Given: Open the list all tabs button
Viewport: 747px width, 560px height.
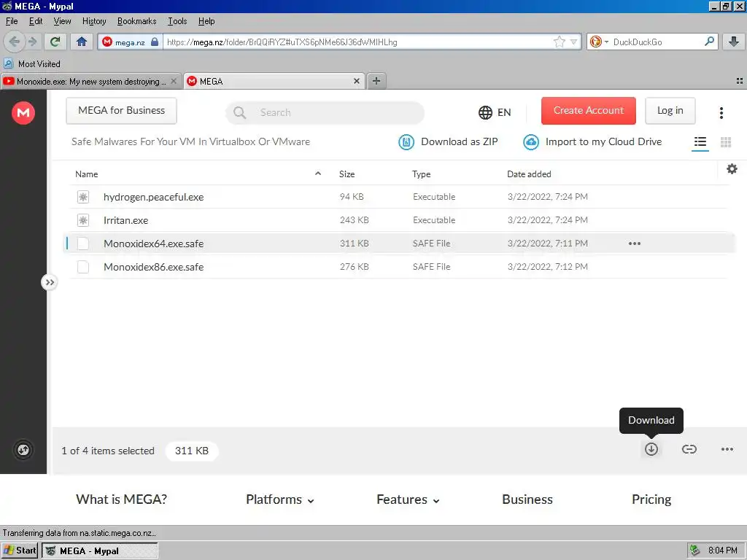Looking at the screenshot, I should tap(740, 81).
